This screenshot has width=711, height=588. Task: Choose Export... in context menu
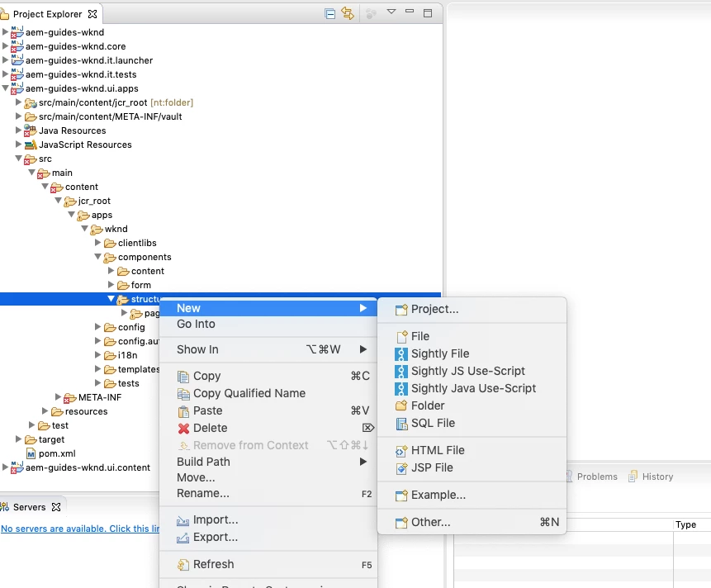click(x=268, y=537)
